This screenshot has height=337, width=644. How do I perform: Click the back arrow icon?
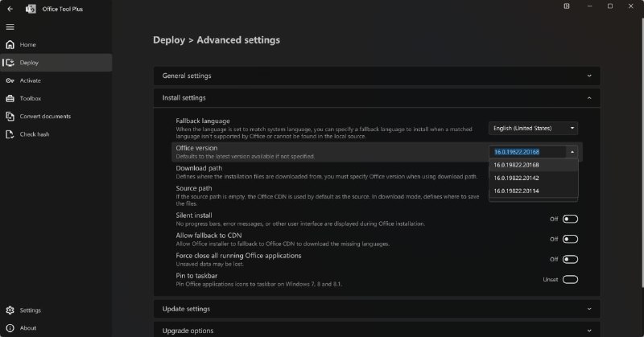coord(10,9)
